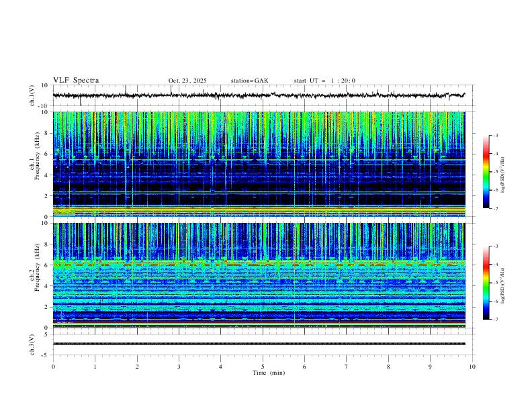Click the "-7" label on ch.1 color bar
The height and width of the screenshot is (411, 532).
coord(495,208)
